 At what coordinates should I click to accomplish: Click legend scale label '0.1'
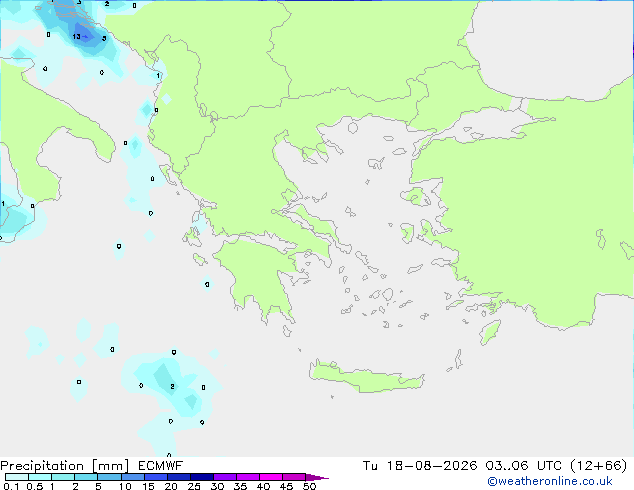[11, 486]
